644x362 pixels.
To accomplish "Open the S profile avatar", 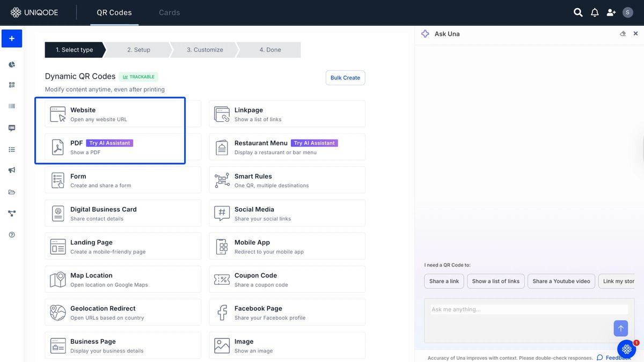I will (x=628, y=12).
